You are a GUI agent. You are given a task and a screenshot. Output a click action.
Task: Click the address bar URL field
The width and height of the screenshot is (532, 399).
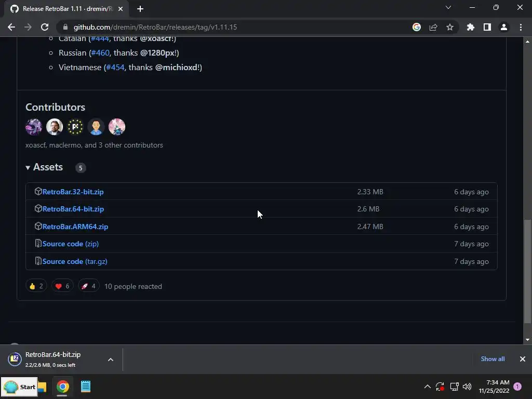234,27
